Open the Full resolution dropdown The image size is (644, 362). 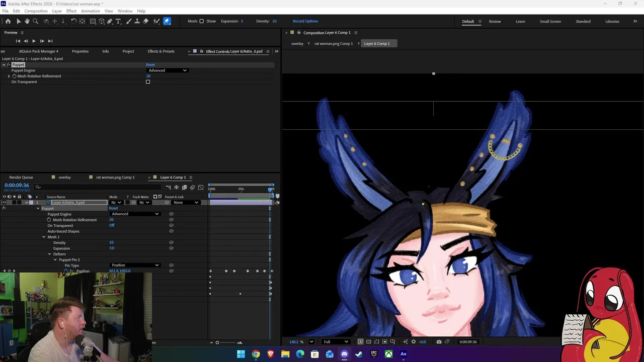click(x=336, y=342)
